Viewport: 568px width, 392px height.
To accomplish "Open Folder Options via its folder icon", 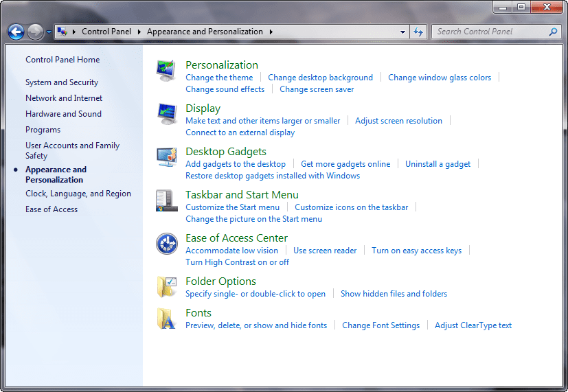I will click(x=167, y=287).
